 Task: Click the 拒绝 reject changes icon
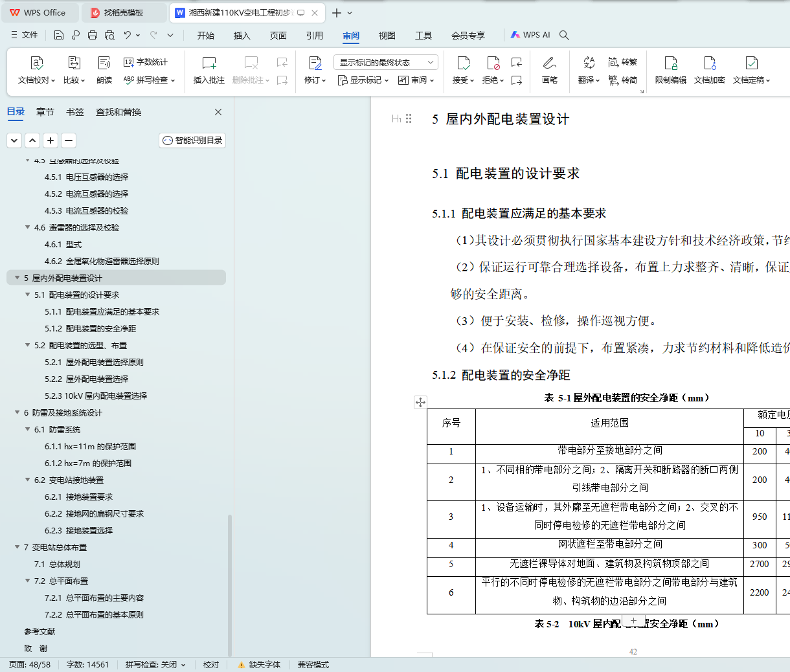click(x=493, y=63)
